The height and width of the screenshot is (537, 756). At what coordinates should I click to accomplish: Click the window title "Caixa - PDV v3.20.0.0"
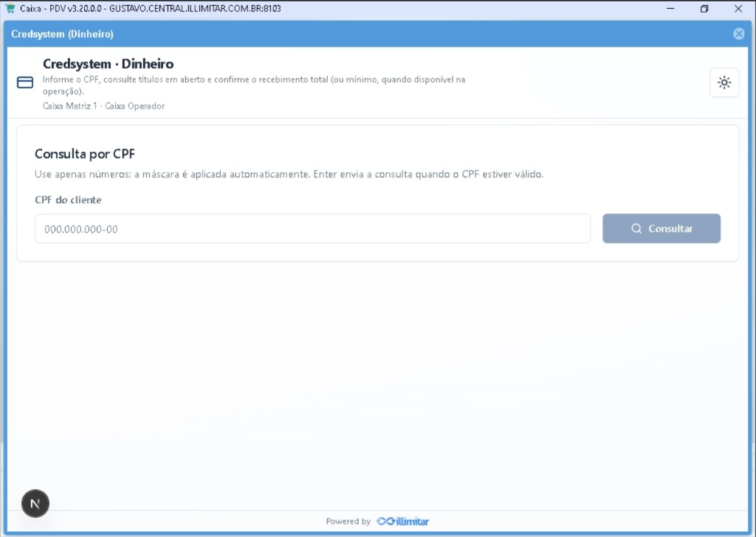tap(61, 9)
